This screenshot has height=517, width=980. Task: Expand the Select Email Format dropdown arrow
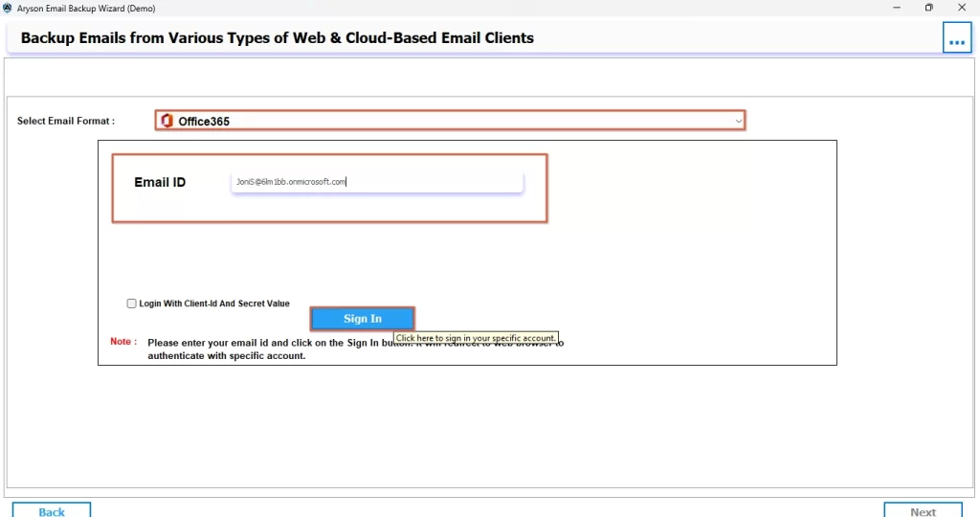[x=738, y=121]
